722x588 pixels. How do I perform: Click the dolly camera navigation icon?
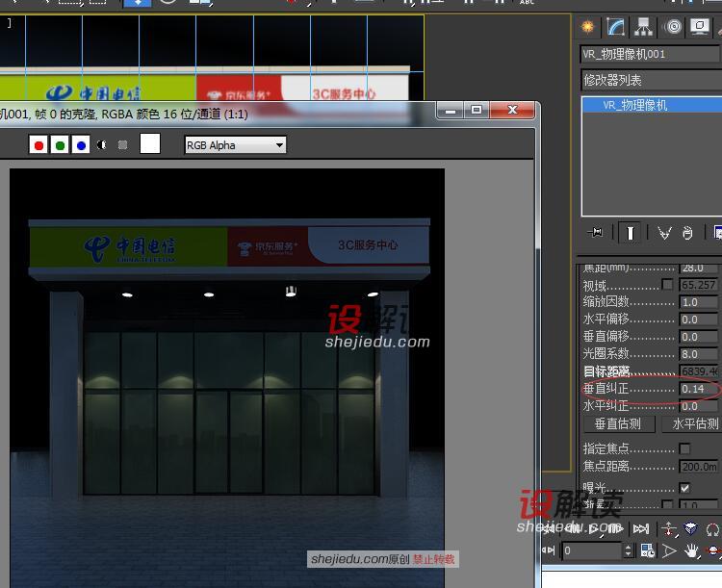tap(669, 529)
